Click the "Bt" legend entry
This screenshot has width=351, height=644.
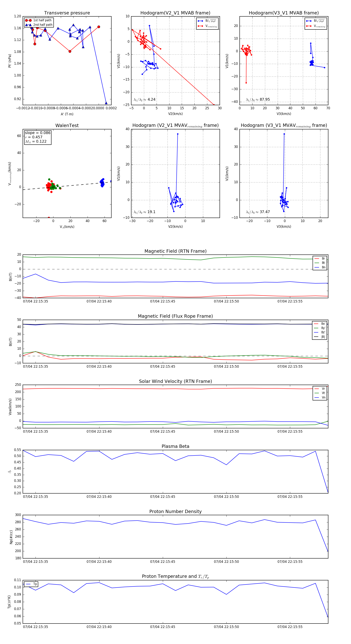pos(320,263)
